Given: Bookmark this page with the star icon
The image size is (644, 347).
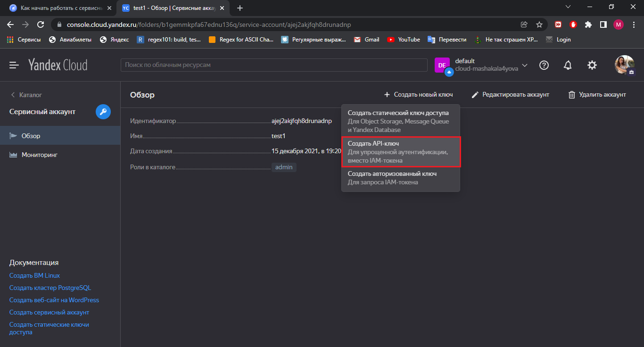Looking at the screenshot, I should [539, 25].
